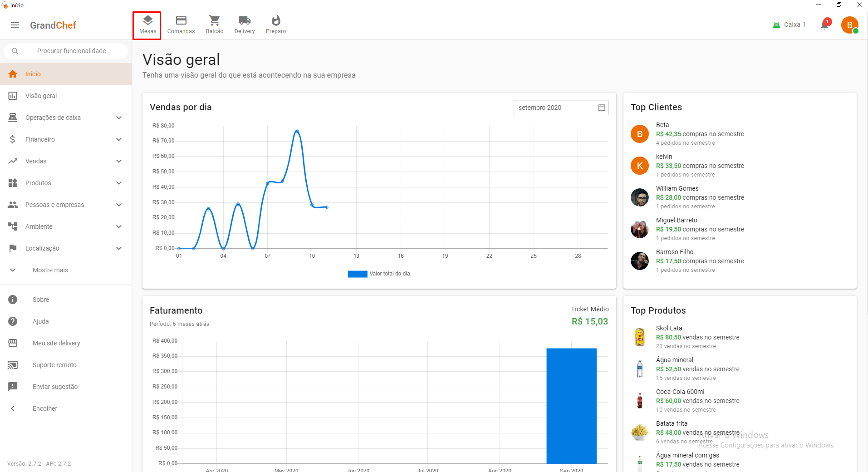Click the notification bell icon
The width and height of the screenshot is (868, 472).
tap(824, 25)
